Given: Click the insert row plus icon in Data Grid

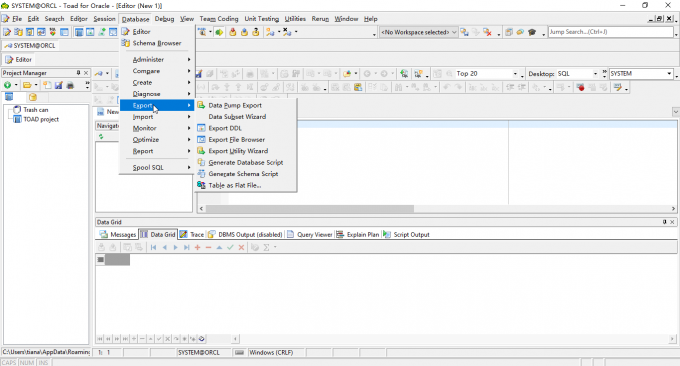Looking at the screenshot, I should pos(197,247).
